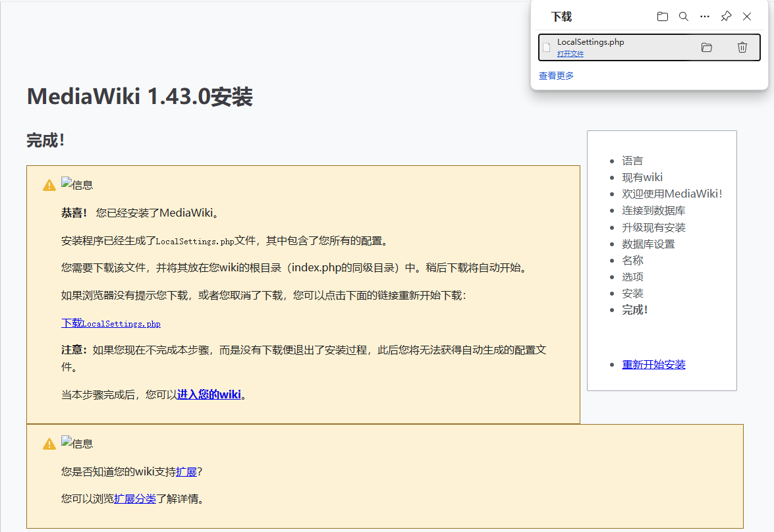Search downloads with magnifier icon
This screenshot has width=774, height=532.
coord(684,16)
